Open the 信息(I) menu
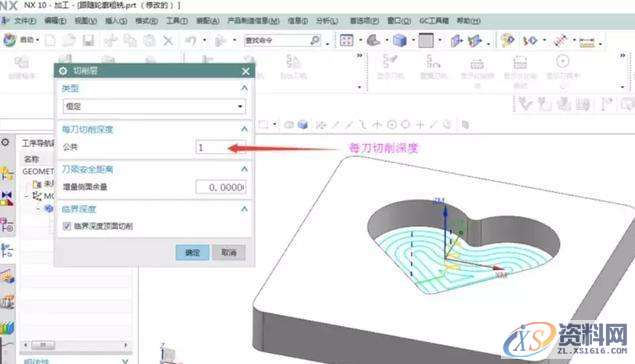The width and height of the screenshot is (635, 364). click(298, 21)
